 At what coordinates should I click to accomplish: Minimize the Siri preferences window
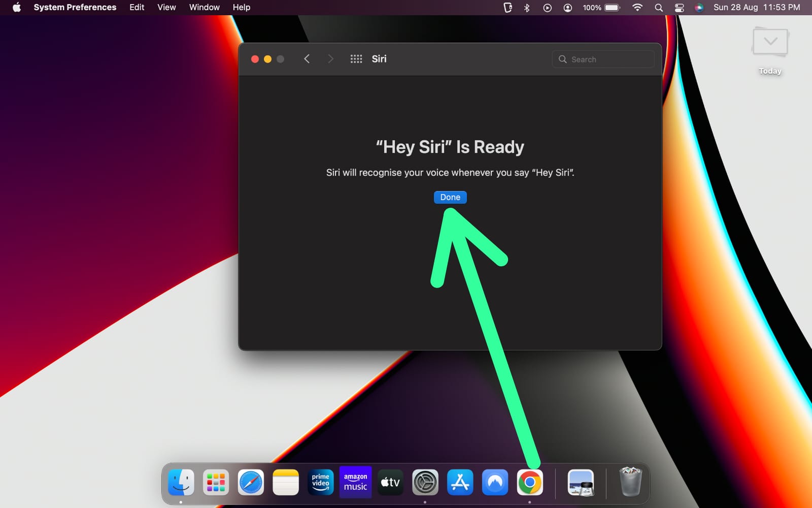point(267,59)
